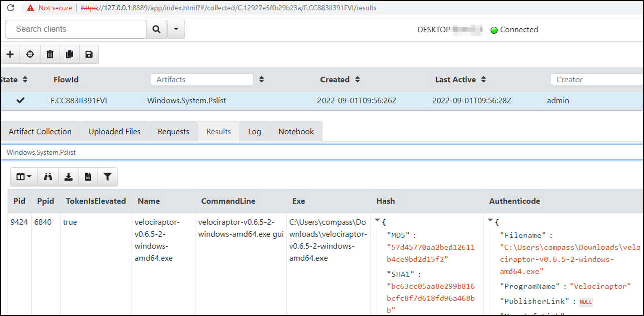Click the binoculars inspect icon
Viewport: 644px width, 316px height.
coord(48,177)
